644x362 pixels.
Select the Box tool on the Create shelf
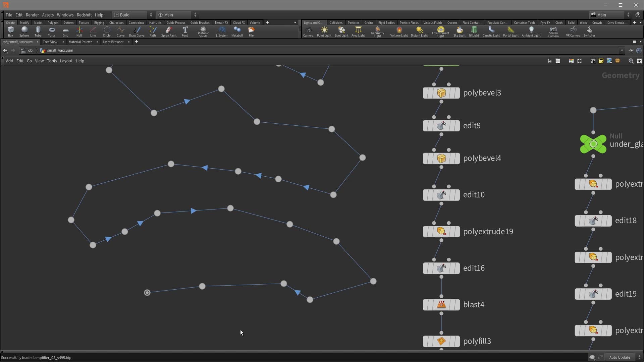coord(10,32)
